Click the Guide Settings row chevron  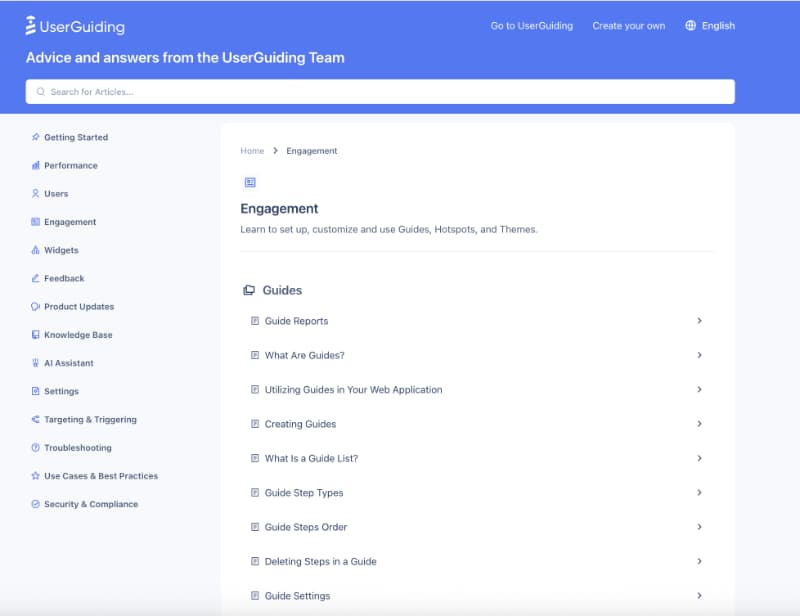(x=699, y=596)
